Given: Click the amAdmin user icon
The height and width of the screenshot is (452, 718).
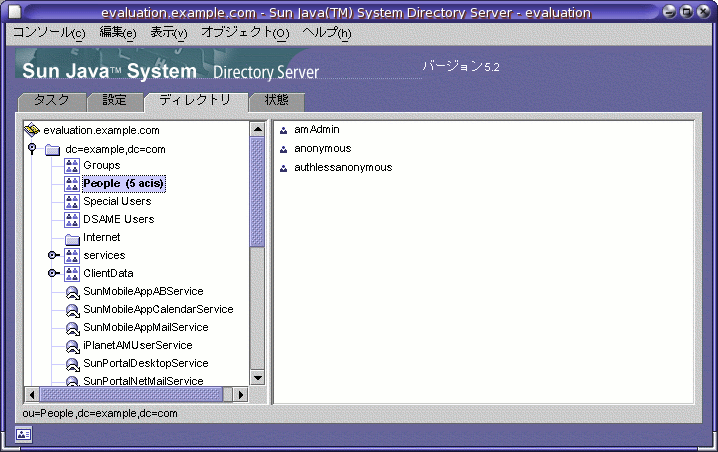Looking at the screenshot, I should tap(283, 131).
